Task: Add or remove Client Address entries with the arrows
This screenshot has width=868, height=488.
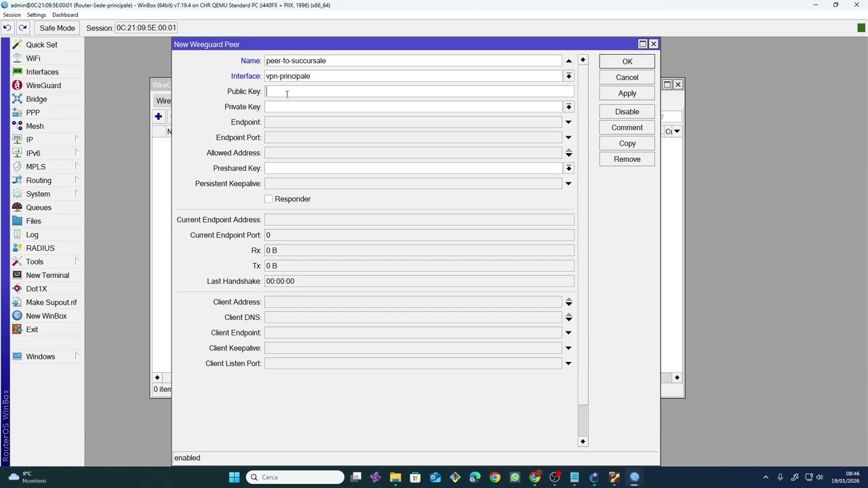Action: tap(568, 302)
